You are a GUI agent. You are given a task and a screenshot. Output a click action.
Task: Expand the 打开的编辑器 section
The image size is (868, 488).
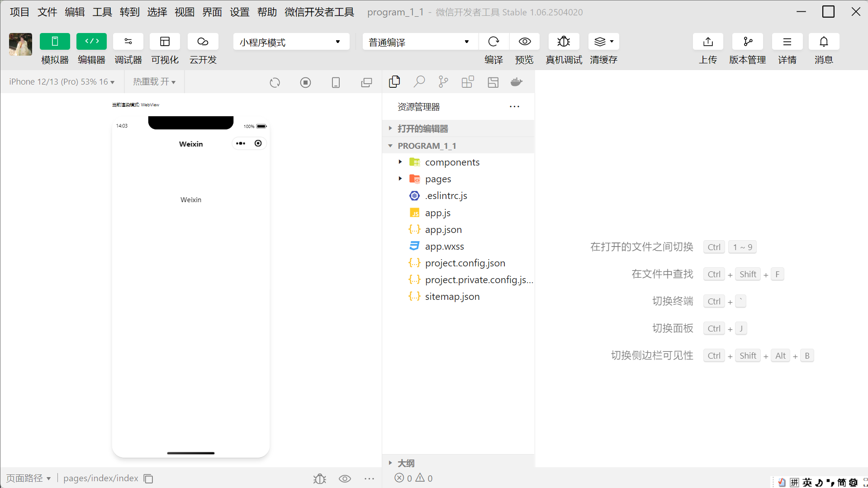click(x=458, y=128)
